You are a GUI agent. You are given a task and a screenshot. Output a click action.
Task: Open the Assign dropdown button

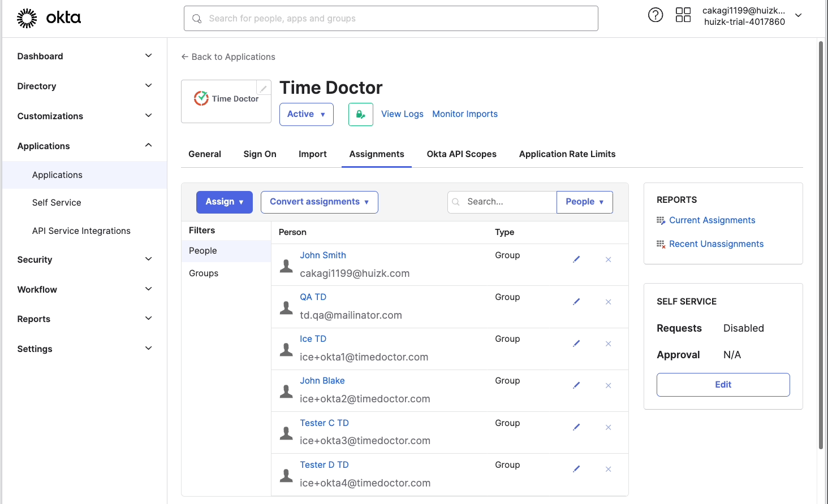click(x=225, y=202)
